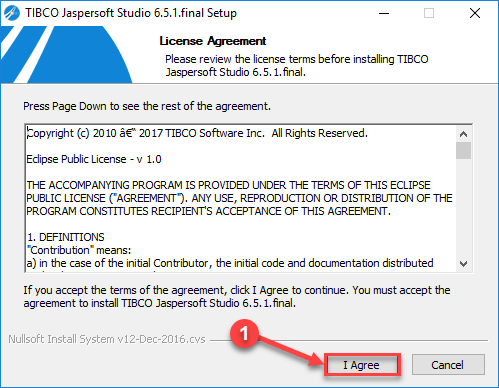
Task: Click the 'Press Page Down' instruction text
Action: coord(147,106)
